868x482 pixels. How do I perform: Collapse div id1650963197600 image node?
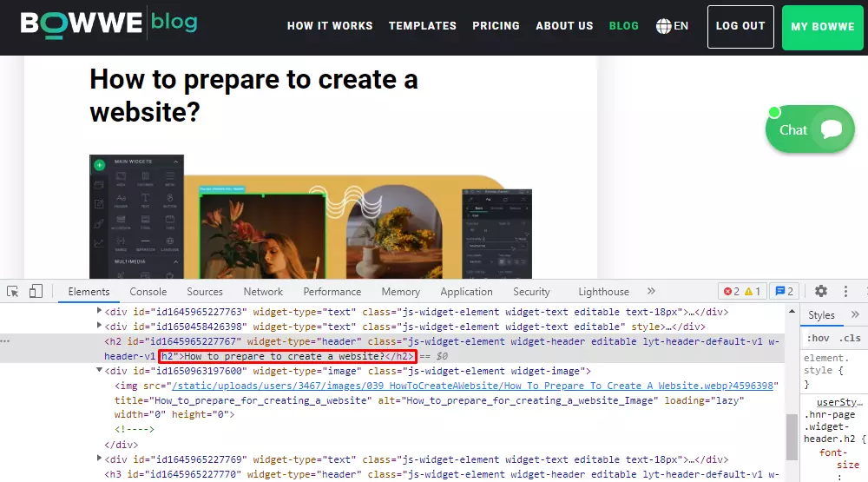99,370
